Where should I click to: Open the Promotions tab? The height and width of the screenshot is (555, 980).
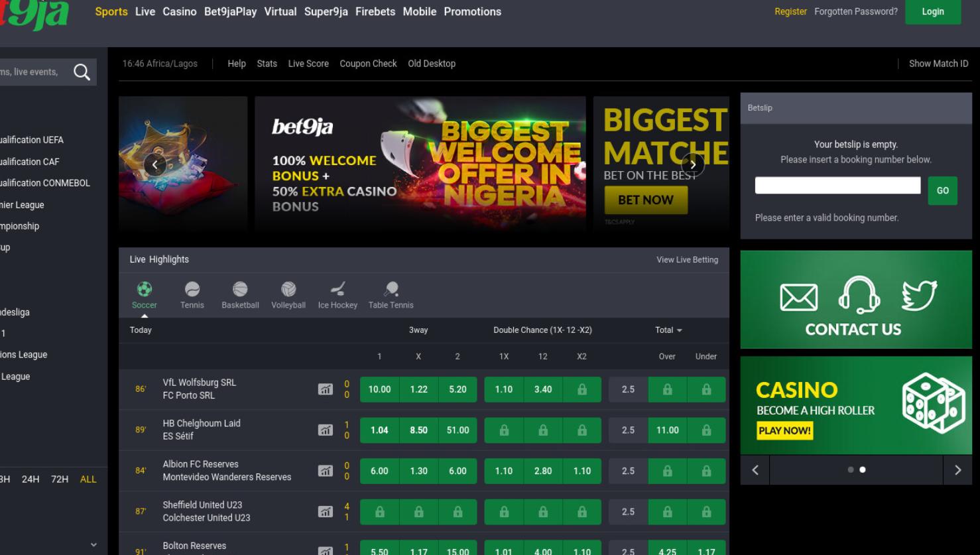point(473,12)
